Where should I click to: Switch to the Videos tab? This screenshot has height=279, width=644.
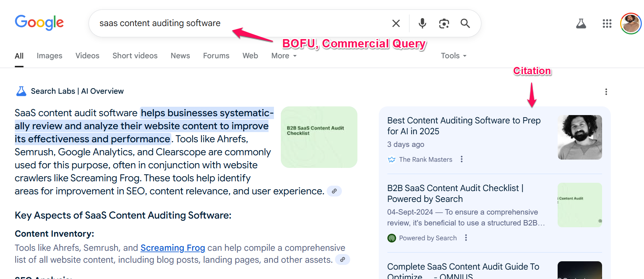(x=87, y=56)
